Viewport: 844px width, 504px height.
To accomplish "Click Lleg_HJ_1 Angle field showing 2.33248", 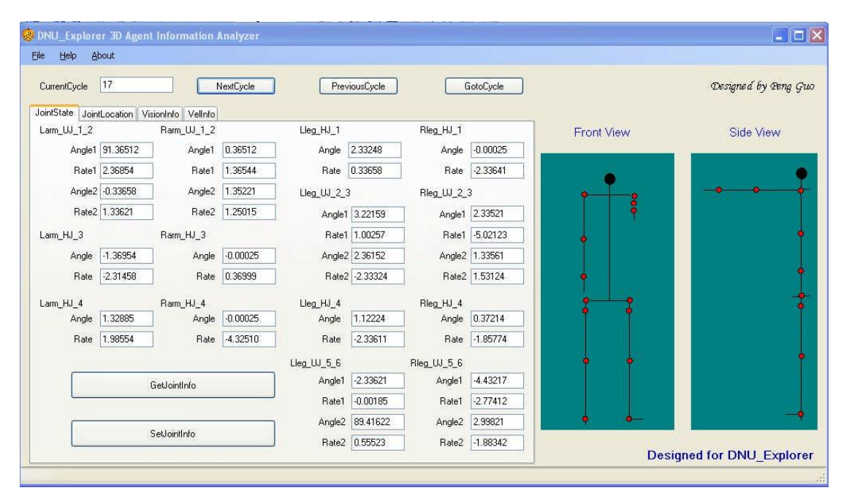I will (x=375, y=150).
